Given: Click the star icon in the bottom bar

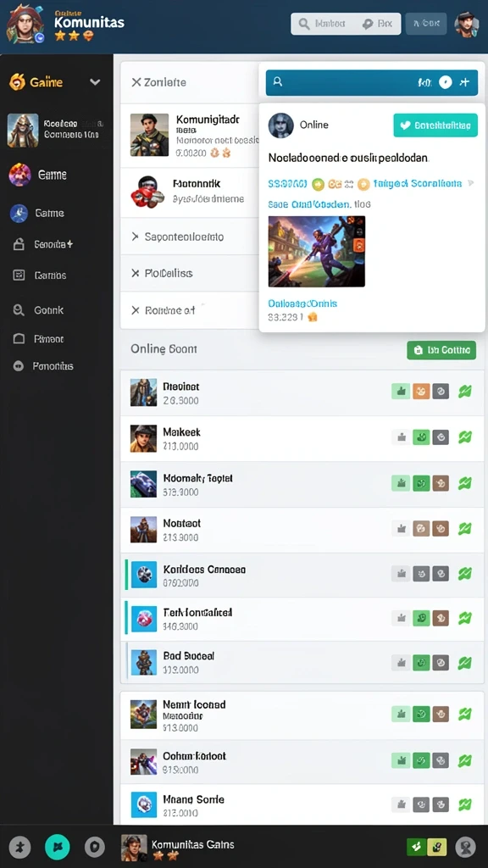Looking at the screenshot, I should (20, 847).
